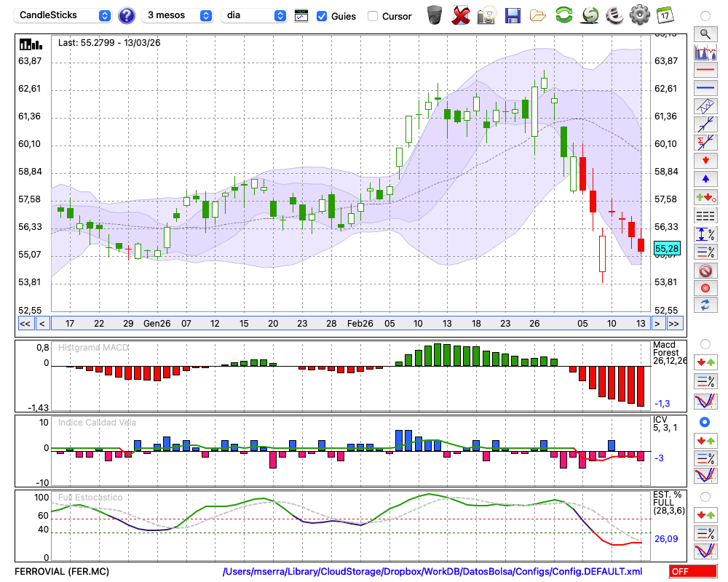Click the dashed lines tool icon
The width and height of the screenshot is (728, 582).
tap(705, 215)
